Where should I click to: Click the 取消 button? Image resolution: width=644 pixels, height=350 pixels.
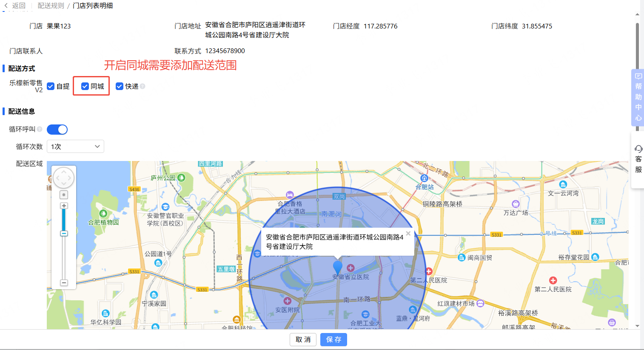303,339
